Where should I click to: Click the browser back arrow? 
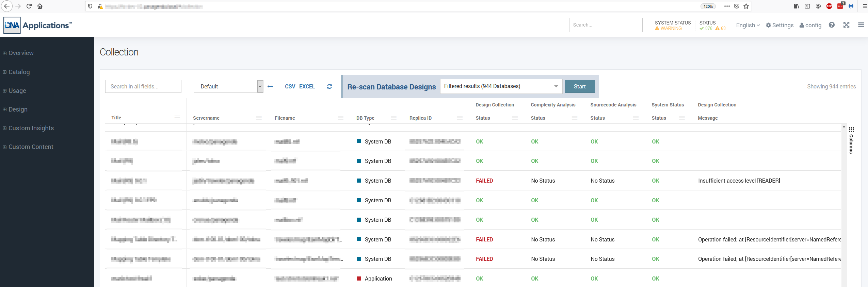pyautogui.click(x=7, y=6)
